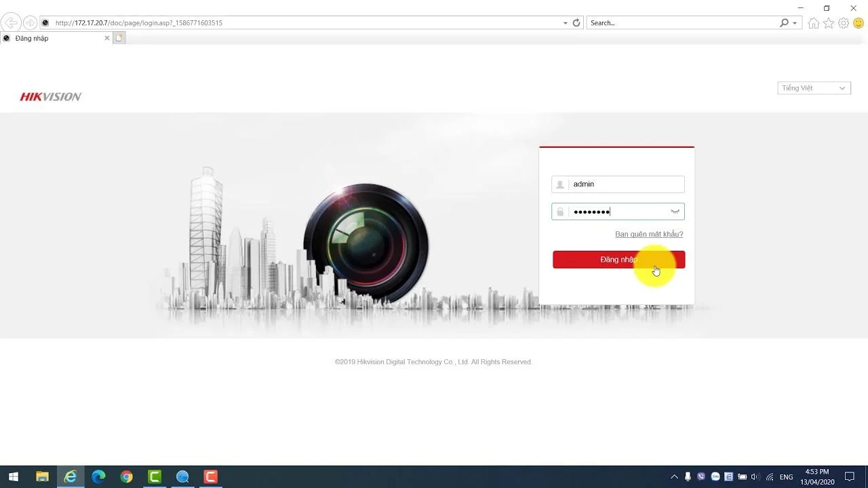
Task: Refresh the page with reload icon
Action: [x=576, y=23]
